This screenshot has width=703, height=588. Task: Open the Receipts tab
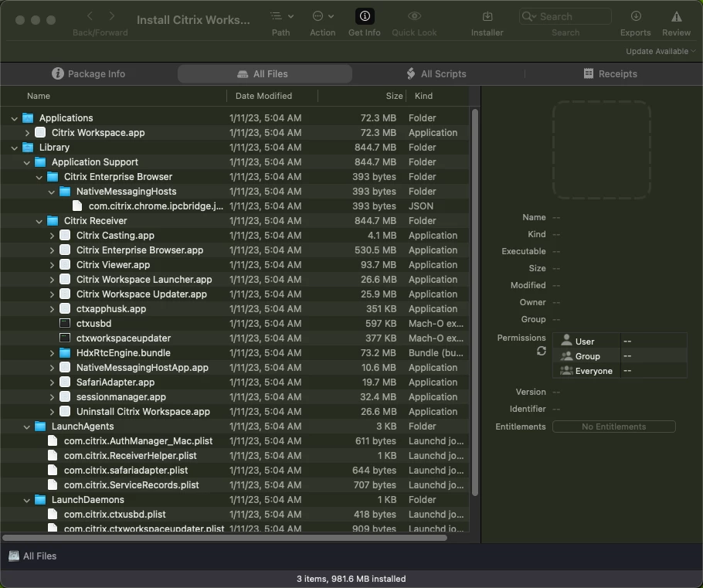(x=610, y=74)
